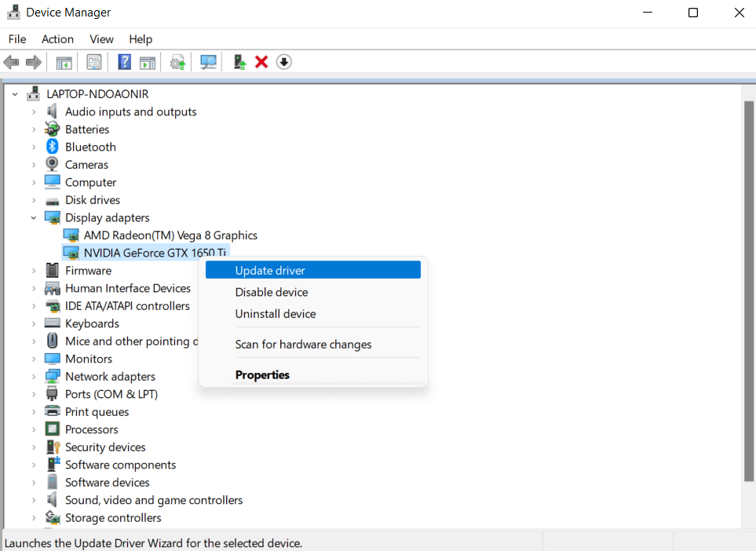Expand the Disk drives category arrow
Image resolution: width=756 pixels, height=551 pixels.
point(34,200)
